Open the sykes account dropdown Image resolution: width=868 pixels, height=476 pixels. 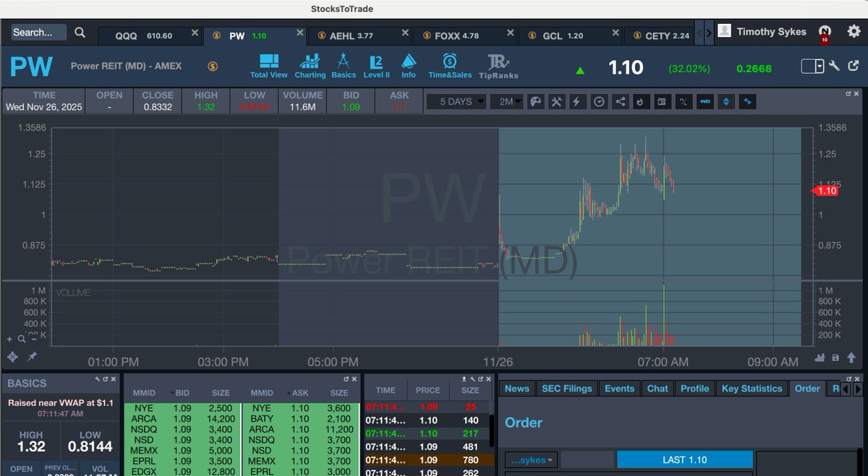pos(531,460)
